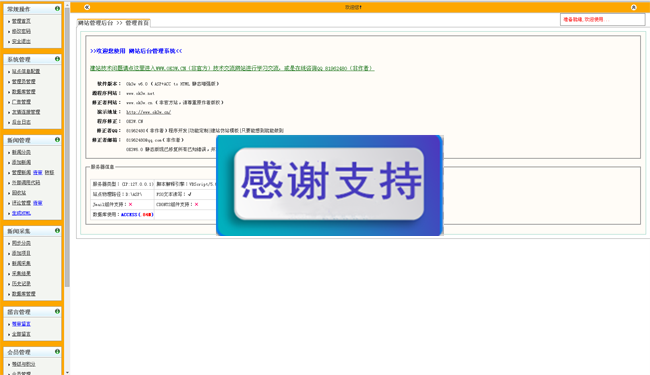Open 新闻分类 under 新闻管理
Image resolution: width=650 pixels, height=375 pixels.
click(21, 152)
